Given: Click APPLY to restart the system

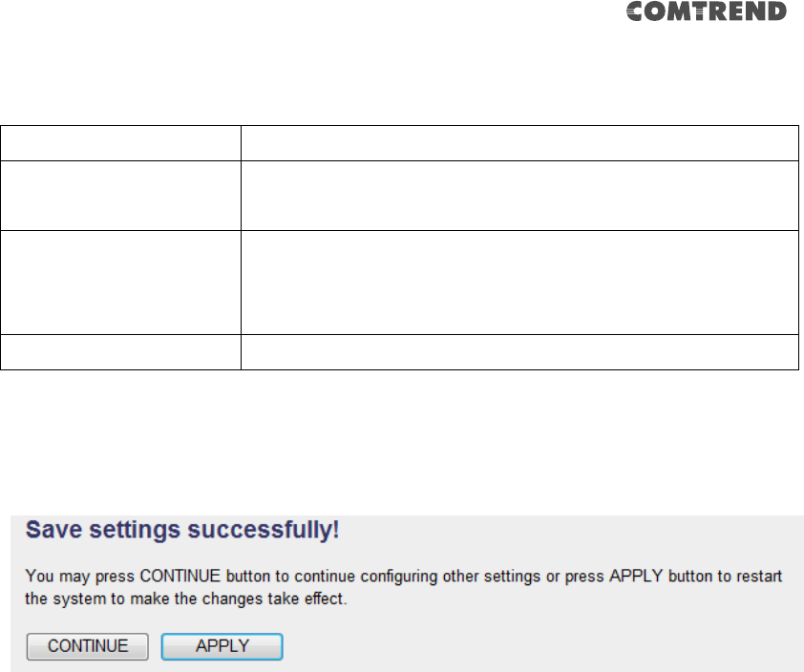Looking at the screenshot, I should pos(222,646).
